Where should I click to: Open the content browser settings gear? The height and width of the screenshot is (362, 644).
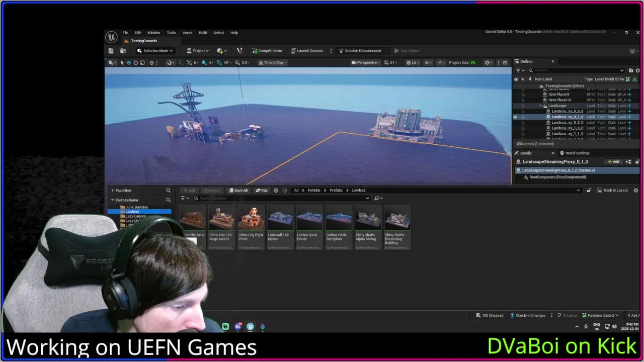coord(636,191)
